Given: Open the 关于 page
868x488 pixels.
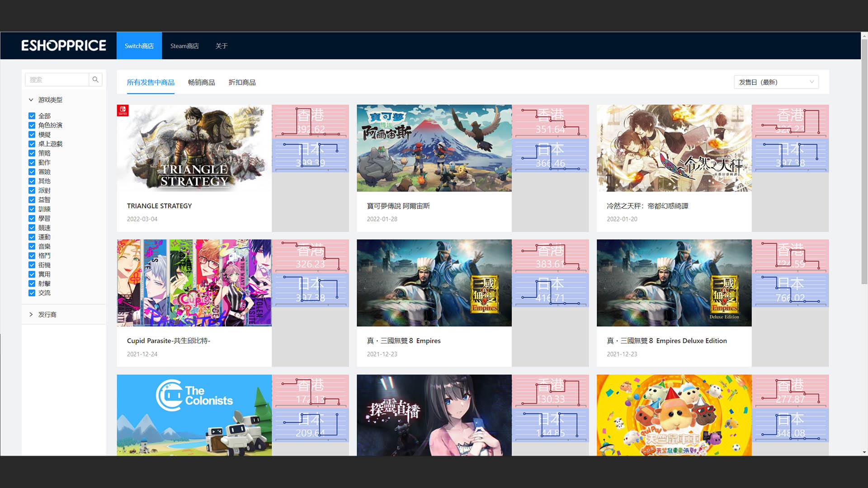Looking at the screenshot, I should coord(222,46).
